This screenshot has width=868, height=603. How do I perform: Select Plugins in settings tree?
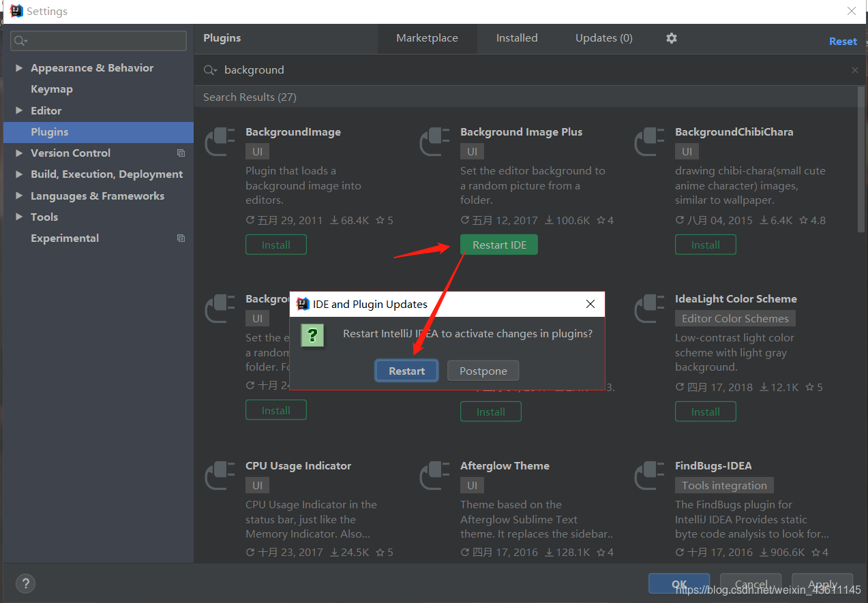click(98, 132)
